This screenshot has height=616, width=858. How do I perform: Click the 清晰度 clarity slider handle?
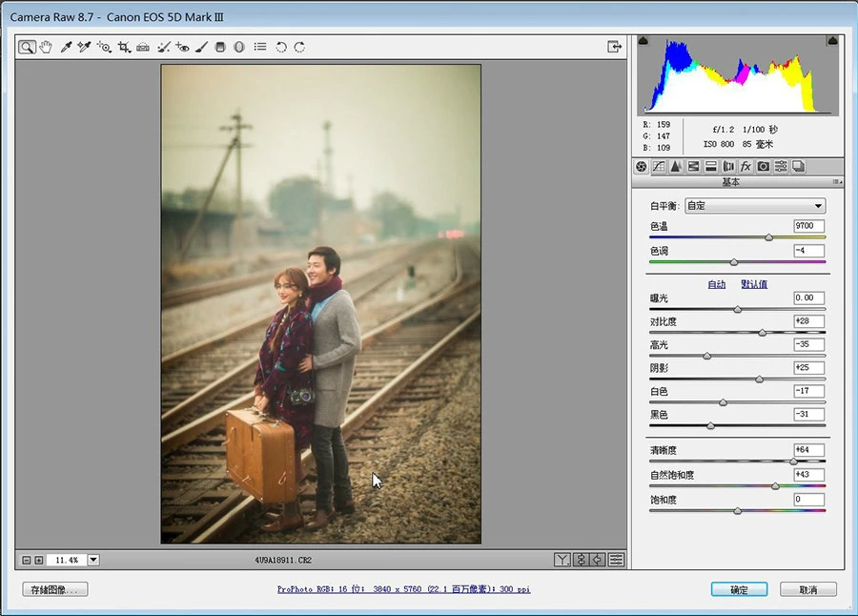point(793,461)
